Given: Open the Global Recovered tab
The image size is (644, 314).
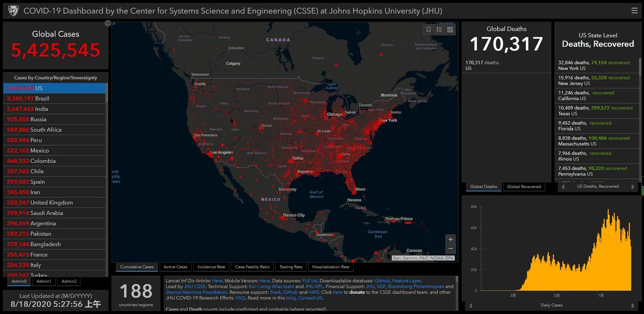Looking at the screenshot, I should (524, 186).
